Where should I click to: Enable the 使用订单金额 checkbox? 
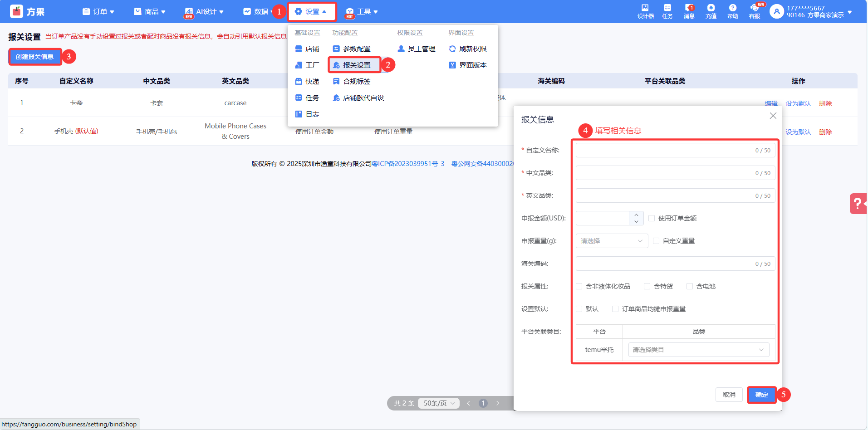652,218
